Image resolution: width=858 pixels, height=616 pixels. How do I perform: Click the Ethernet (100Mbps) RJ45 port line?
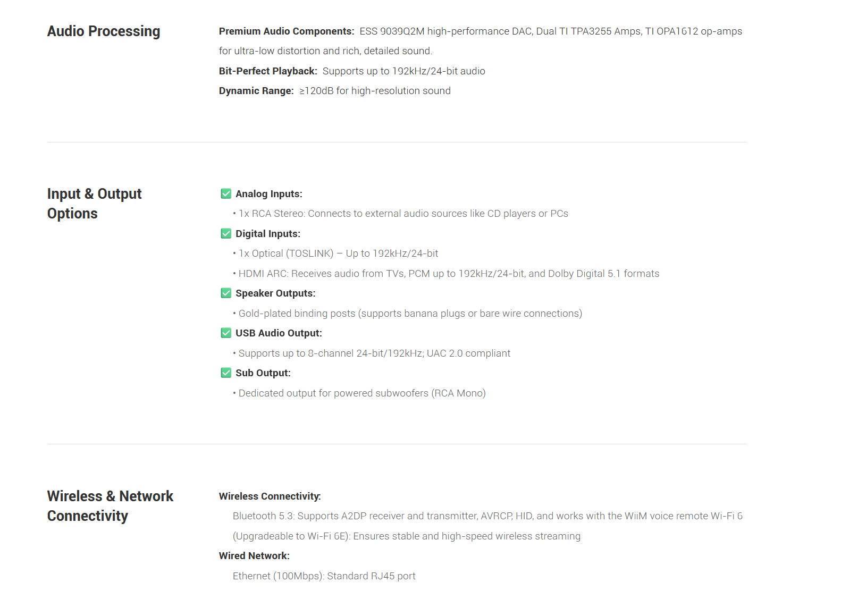324,576
